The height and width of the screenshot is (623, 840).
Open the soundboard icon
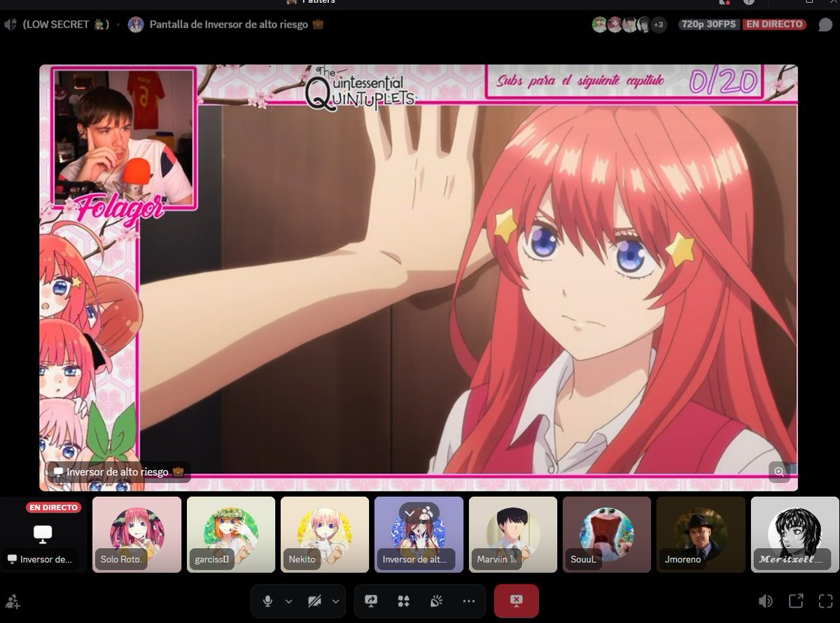435,601
